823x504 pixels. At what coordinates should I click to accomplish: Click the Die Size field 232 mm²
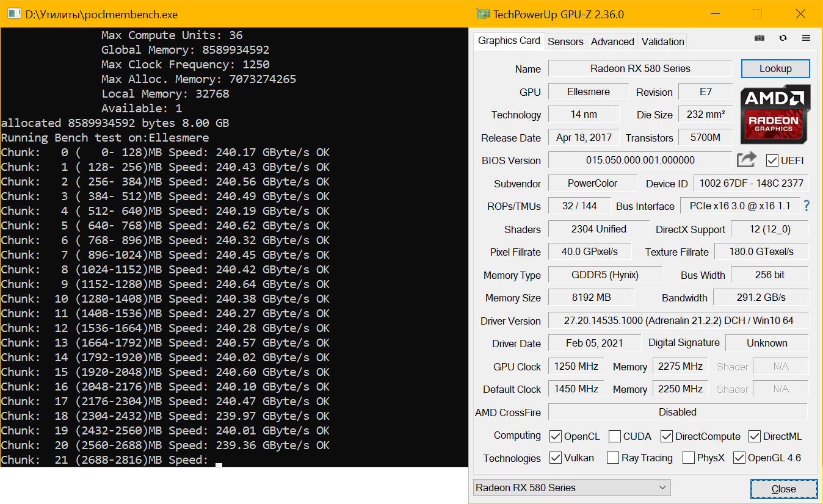[x=705, y=115]
